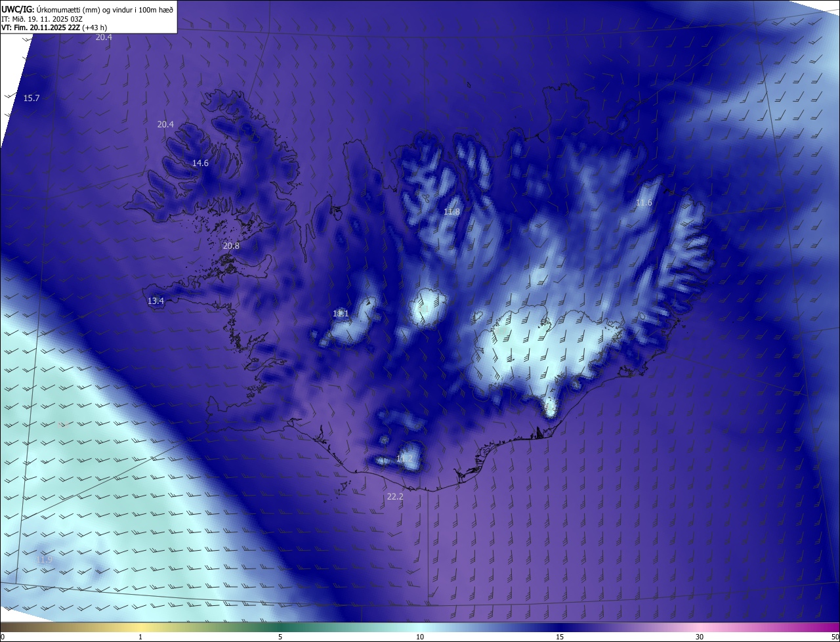Select the 1 tick on the colour scale

coord(141,637)
